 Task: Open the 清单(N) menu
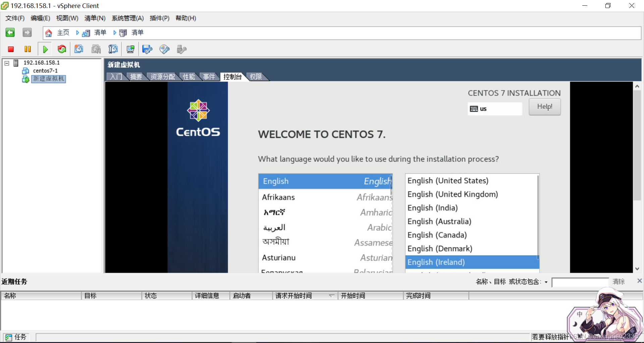tap(95, 18)
